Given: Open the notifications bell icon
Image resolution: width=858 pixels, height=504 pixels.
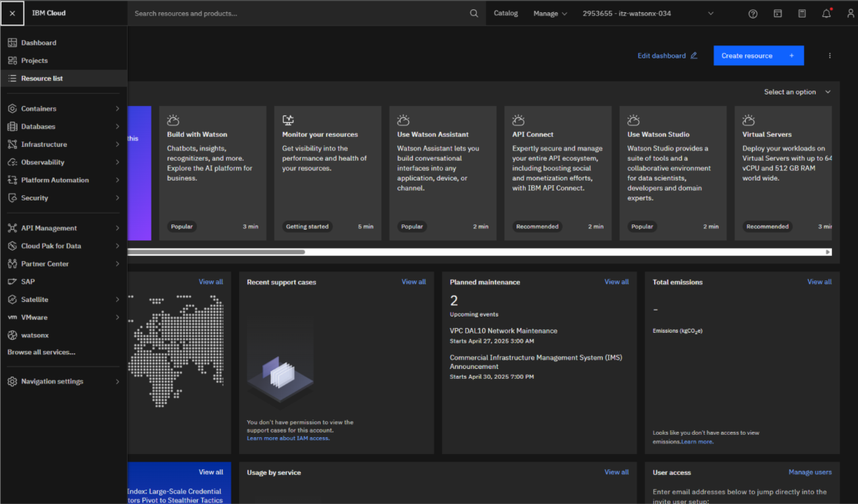Looking at the screenshot, I should (x=826, y=14).
